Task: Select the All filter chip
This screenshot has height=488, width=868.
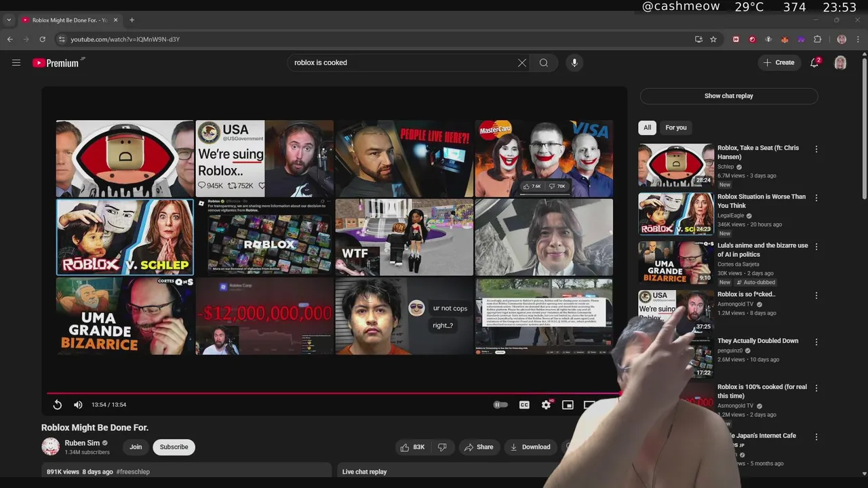Action: click(x=647, y=127)
